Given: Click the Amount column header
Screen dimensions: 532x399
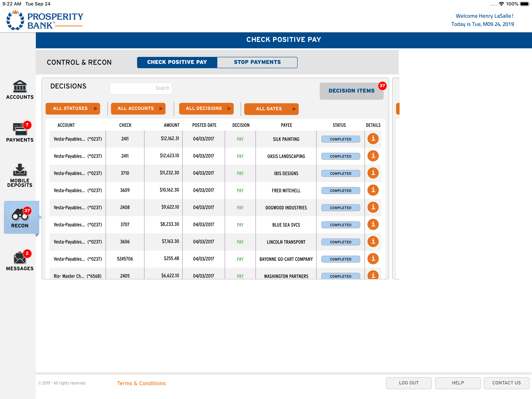Looking at the screenshot, I should [x=172, y=125].
